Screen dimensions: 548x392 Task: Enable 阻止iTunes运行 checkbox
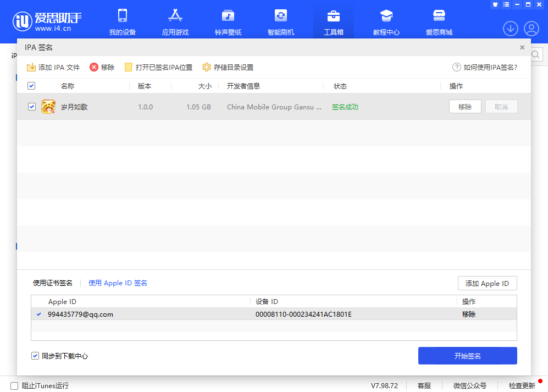14,386
